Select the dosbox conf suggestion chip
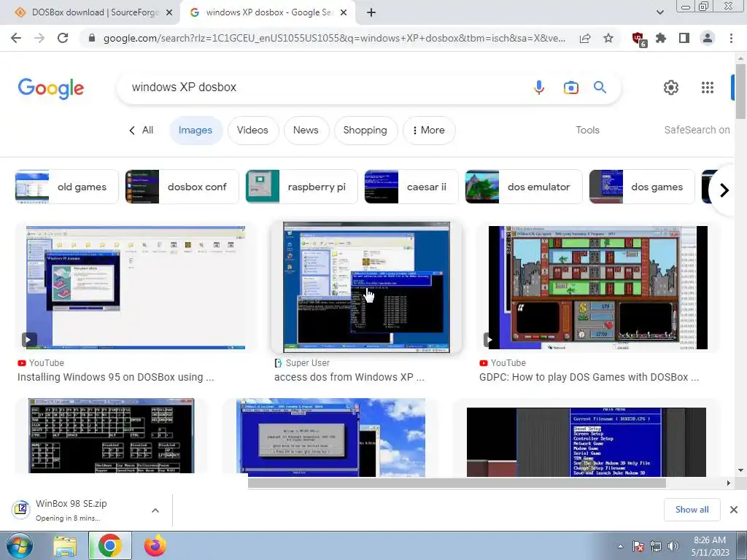The height and width of the screenshot is (560, 747). pyautogui.click(x=182, y=187)
